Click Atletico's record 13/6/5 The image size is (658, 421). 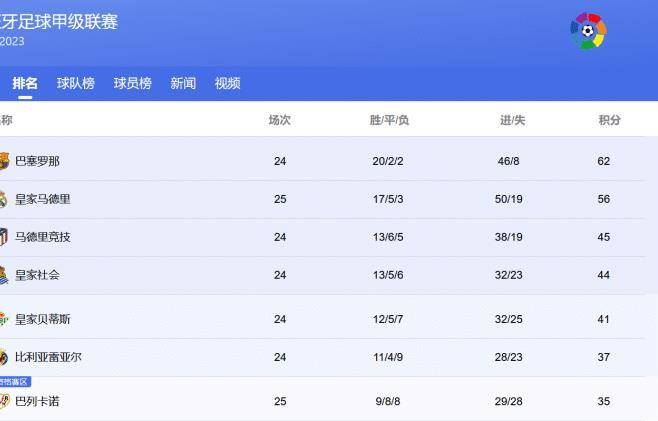(388, 237)
